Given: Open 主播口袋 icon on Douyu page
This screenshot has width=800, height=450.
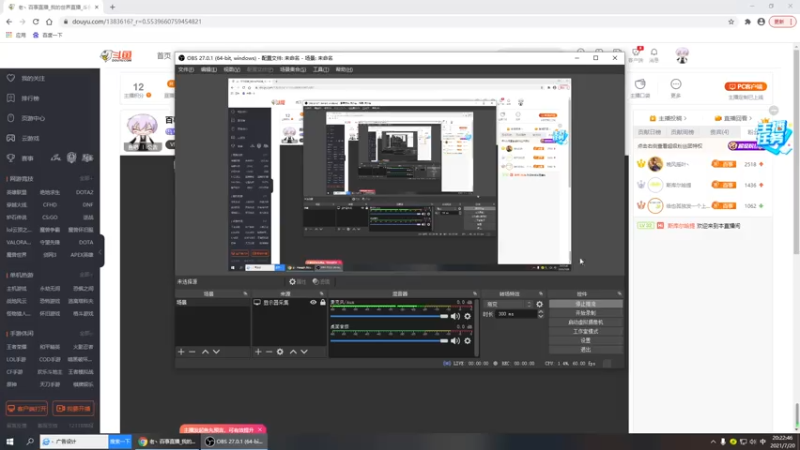Looking at the screenshot, I should (640, 87).
